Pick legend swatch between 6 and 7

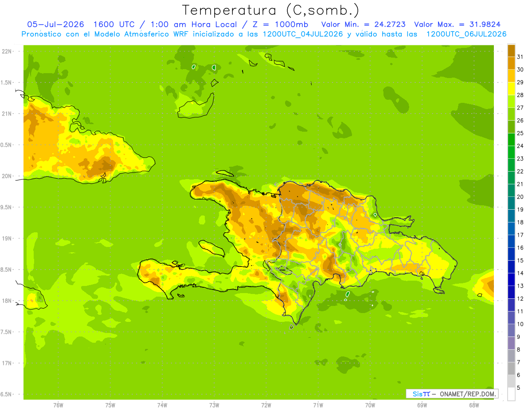coord(512,369)
